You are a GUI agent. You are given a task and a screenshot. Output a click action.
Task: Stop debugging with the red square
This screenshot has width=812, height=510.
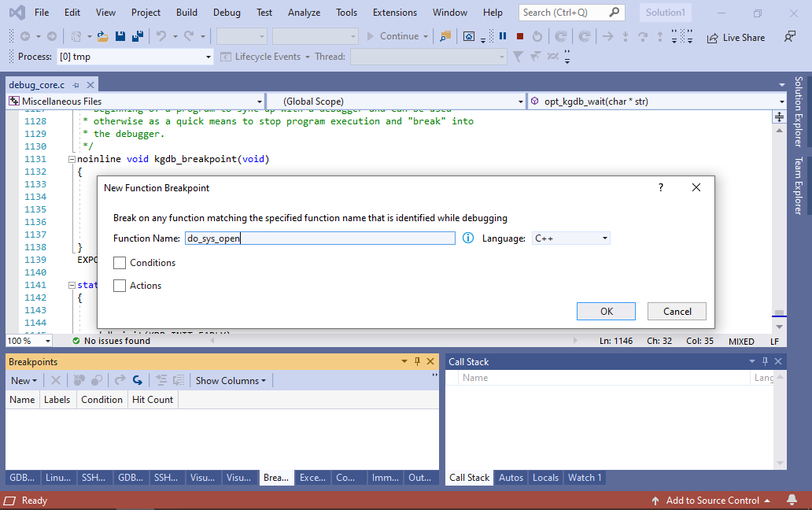point(520,36)
